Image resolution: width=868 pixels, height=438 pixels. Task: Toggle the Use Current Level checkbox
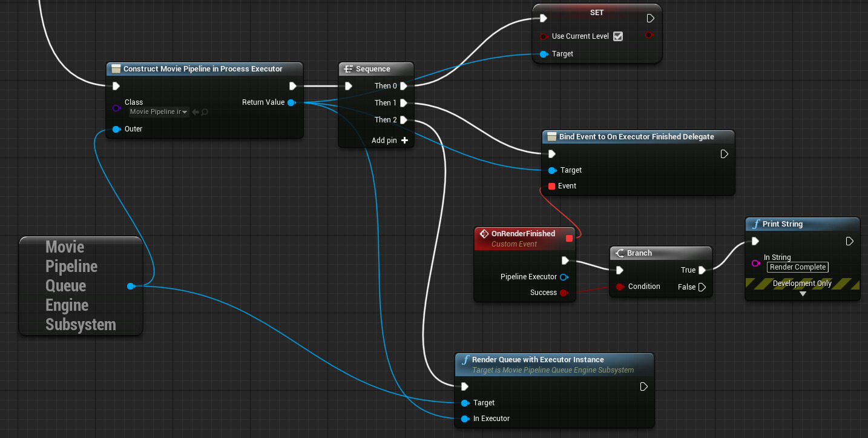coord(617,36)
